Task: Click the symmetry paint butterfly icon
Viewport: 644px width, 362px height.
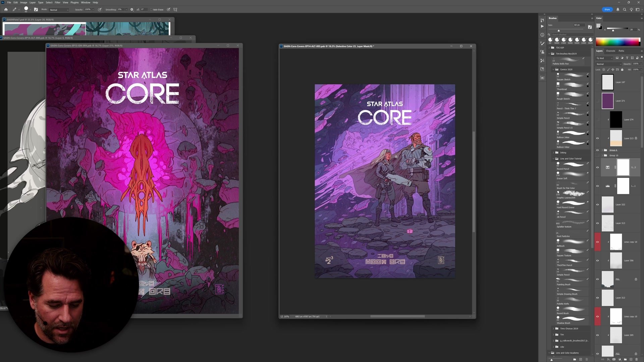Action: point(175,9)
